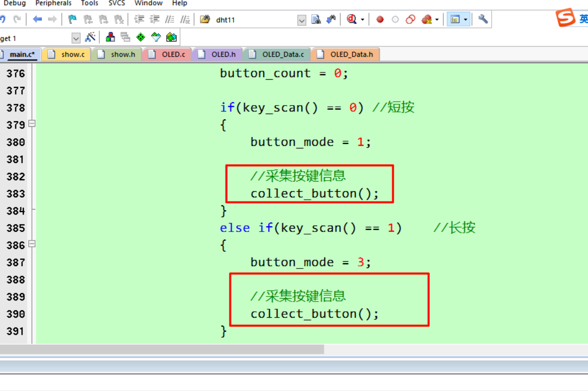Uncomment the selected lines
Image resolution: width=588 pixels, height=391 pixels.
point(185,19)
